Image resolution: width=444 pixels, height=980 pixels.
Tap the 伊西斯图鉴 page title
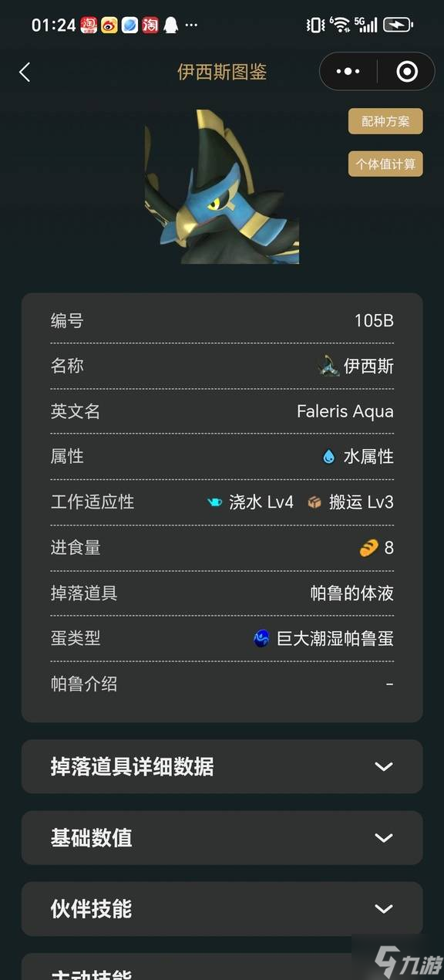point(222,73)
